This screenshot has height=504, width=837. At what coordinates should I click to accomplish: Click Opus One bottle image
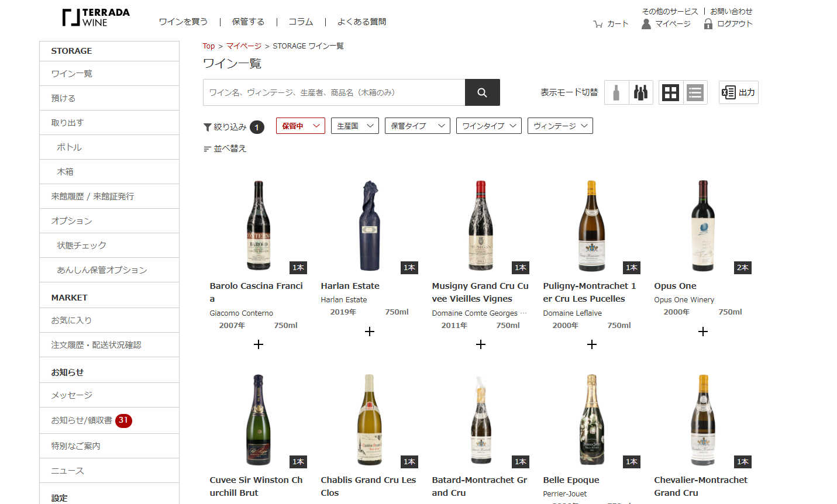point(703,226)
